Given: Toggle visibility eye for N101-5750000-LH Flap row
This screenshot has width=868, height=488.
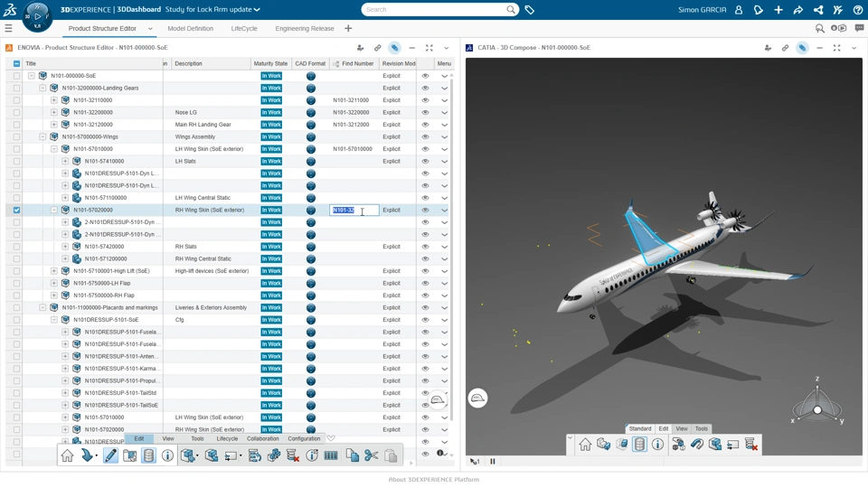Looking at the screenshot, I should (x=425, y=283).
